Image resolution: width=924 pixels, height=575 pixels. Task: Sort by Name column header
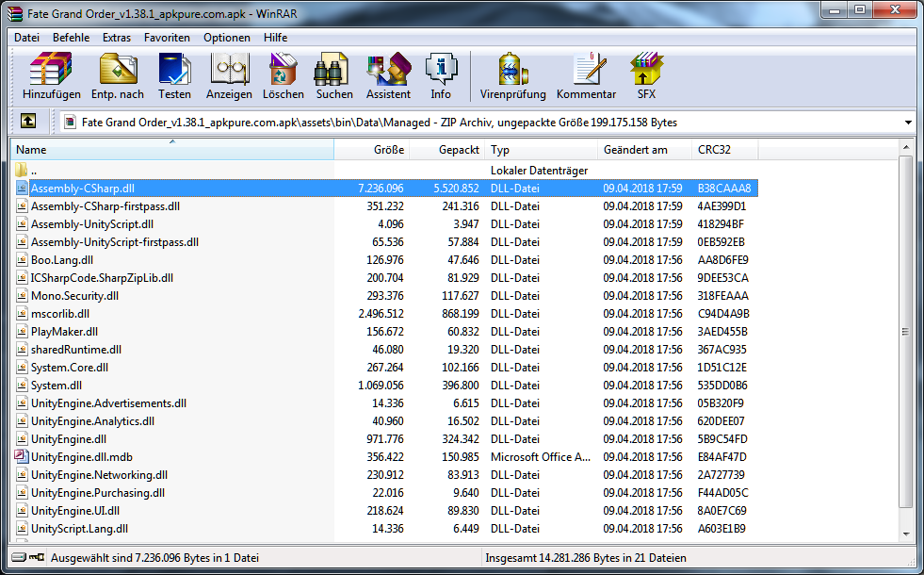click(172, 150)
